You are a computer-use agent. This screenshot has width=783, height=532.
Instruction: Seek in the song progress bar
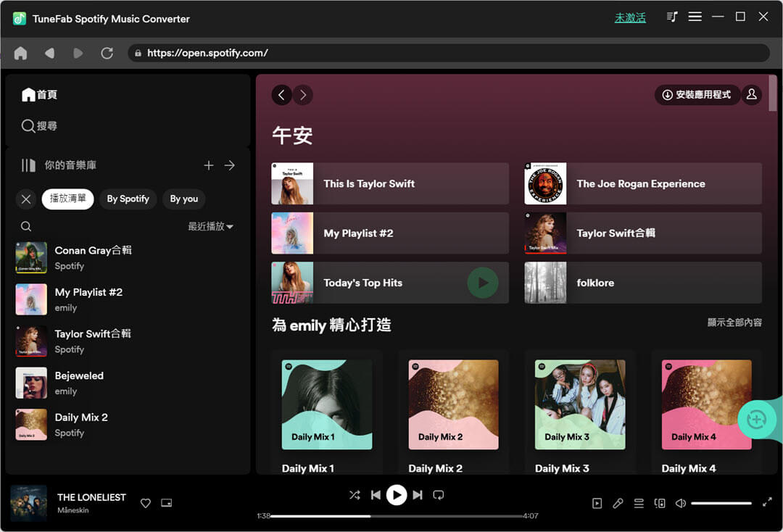397,516
